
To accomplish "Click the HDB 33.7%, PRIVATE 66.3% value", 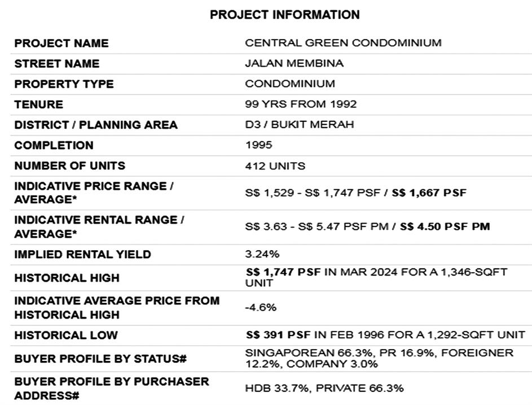I will (324, 388).
